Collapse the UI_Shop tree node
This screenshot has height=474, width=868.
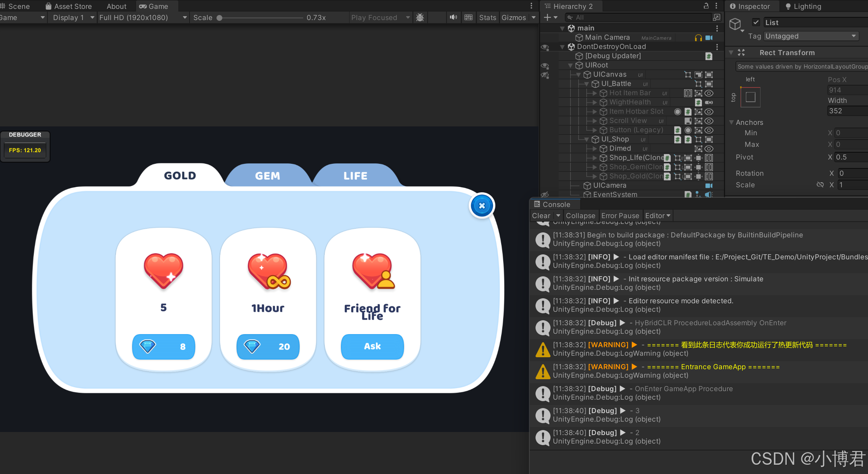586,140
